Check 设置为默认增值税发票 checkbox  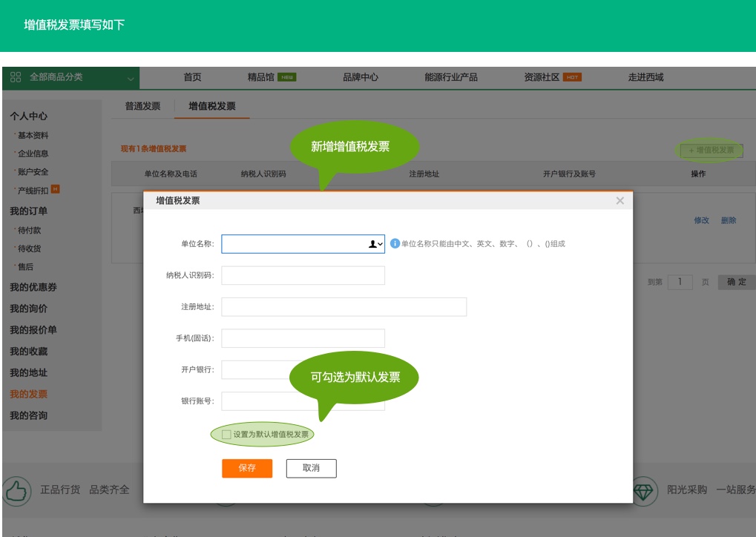pyautogui.click(x=226, y=435)
